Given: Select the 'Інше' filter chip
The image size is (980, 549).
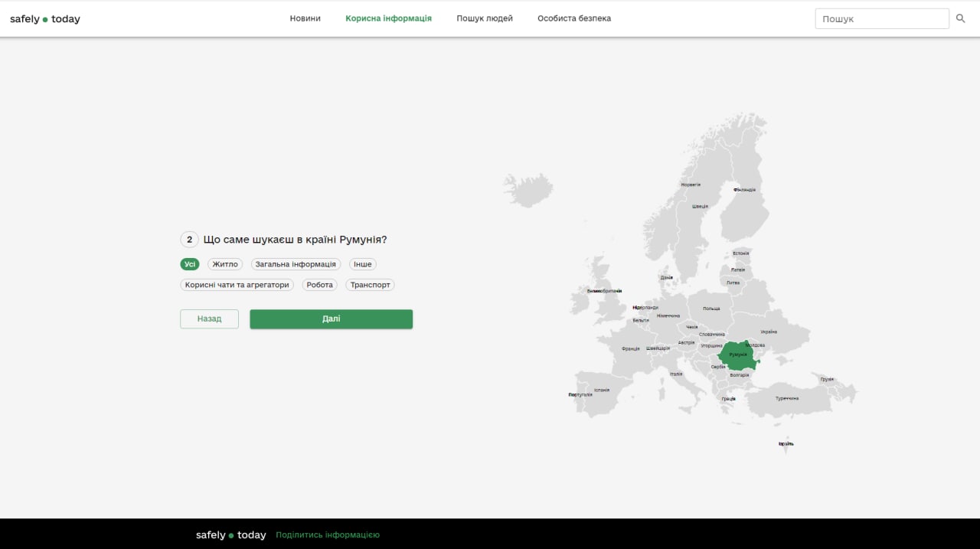Looking at the screenshot, I should coord(362,264).
